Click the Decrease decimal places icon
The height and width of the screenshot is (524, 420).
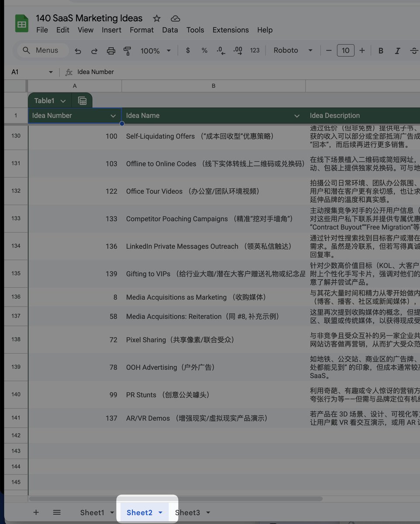tap(220, 51)
